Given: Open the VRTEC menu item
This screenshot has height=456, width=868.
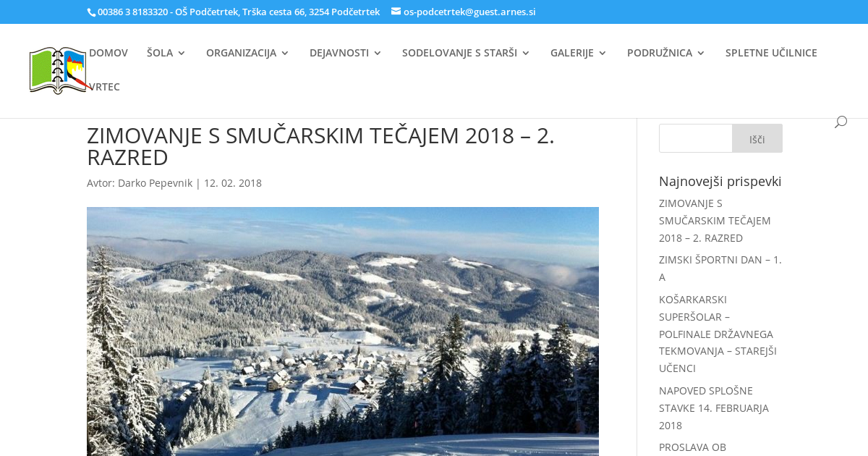Looking at the screenshot, I should [104, 87].
